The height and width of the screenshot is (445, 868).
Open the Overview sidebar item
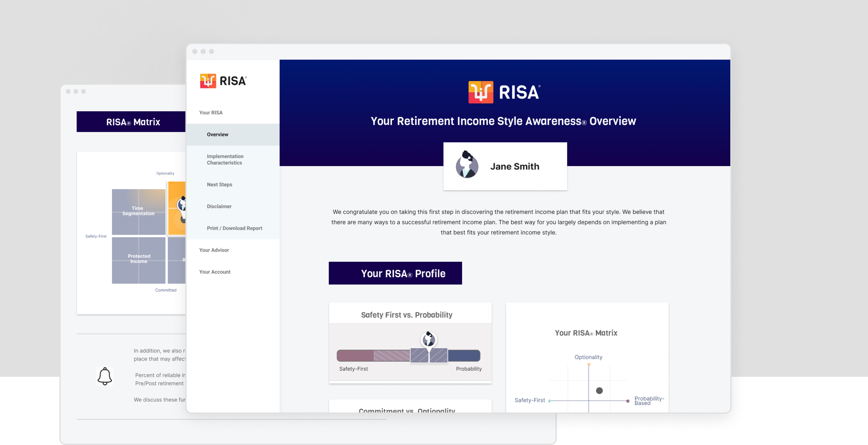coord(217,134)
